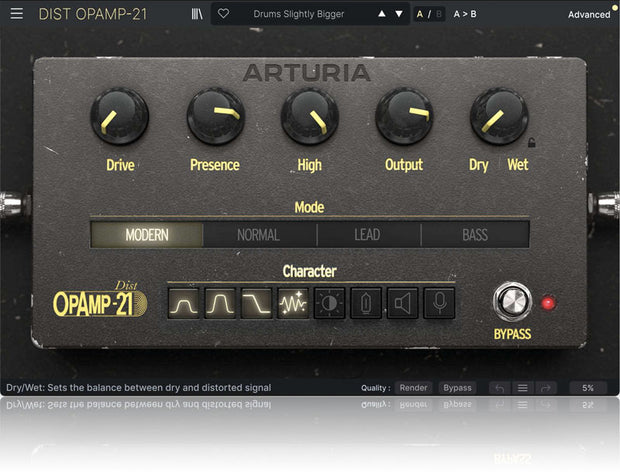Toggle the Dry/Wet lock icon
The width and height of the screenshot is (620, 474).
pyautogui.click(x=532, y=142)
